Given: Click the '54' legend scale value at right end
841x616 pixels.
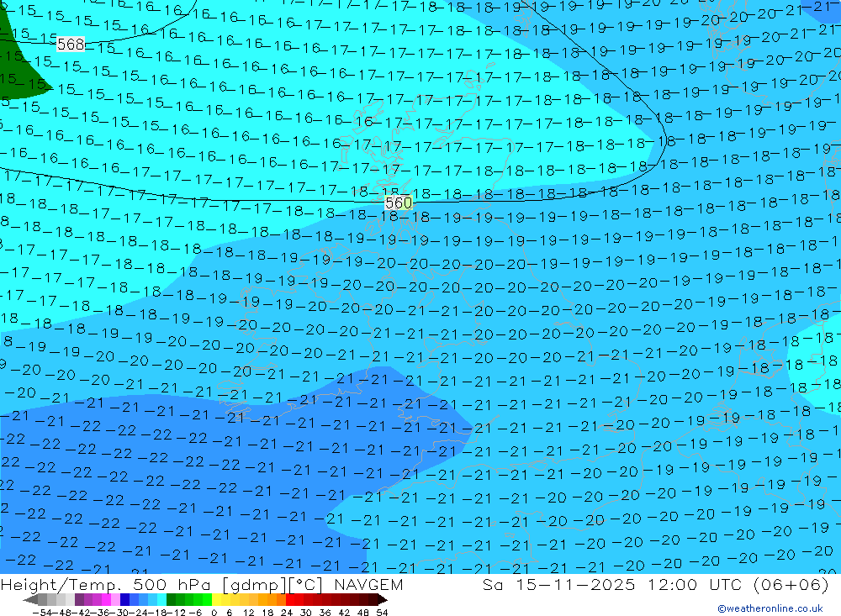Looking at the screenshot, I should [x=382, y=613].
